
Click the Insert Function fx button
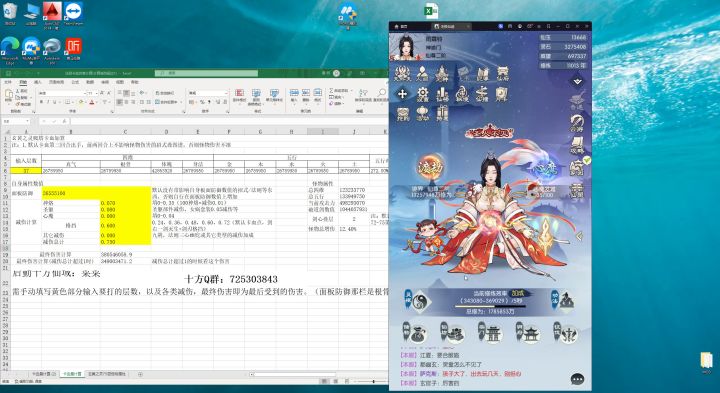tap(64, 121)
